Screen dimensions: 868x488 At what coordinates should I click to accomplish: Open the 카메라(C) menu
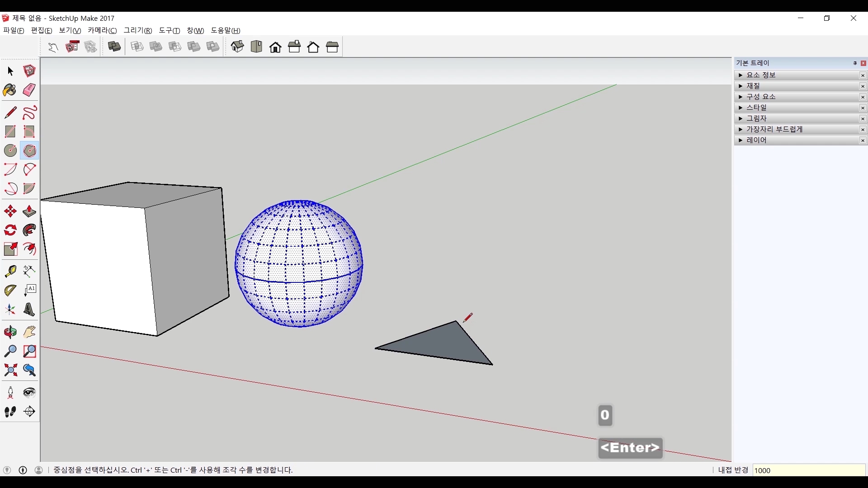(x=102, y=30)
